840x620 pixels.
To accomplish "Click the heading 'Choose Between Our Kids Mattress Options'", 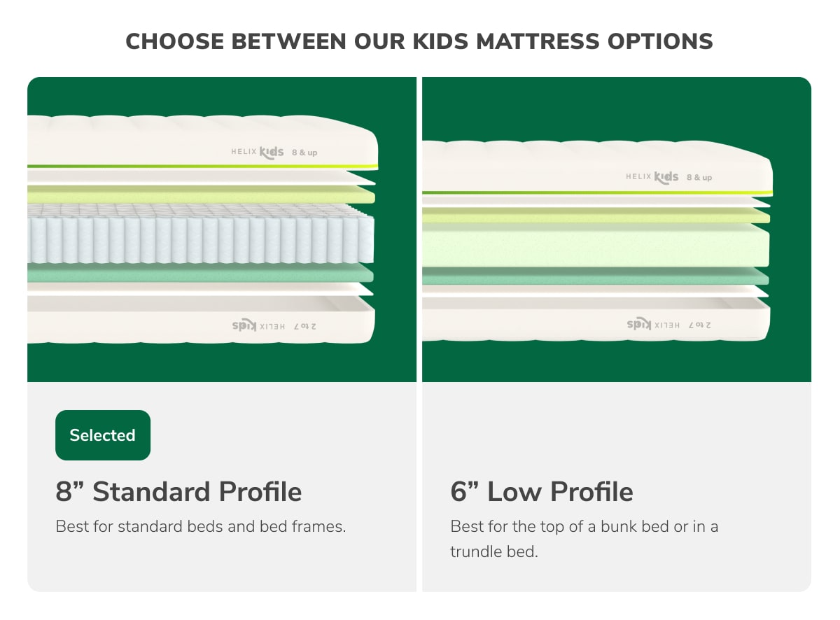I will pos(420,41).
